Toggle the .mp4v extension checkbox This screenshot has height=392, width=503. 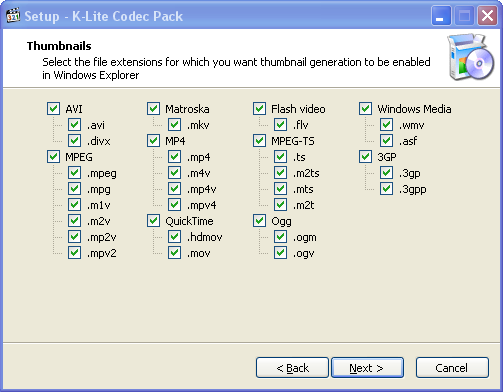[174, 189]
